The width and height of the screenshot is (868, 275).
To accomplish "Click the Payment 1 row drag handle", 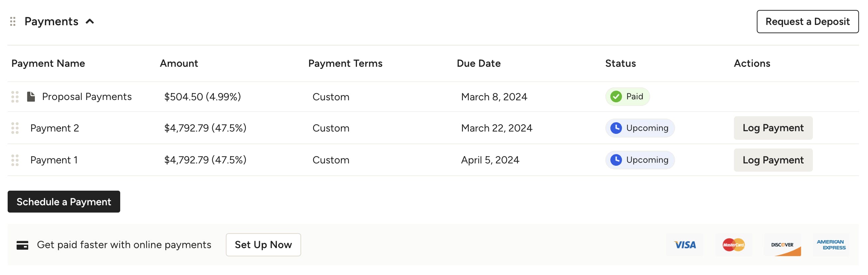I will click(x=15, y=160).
